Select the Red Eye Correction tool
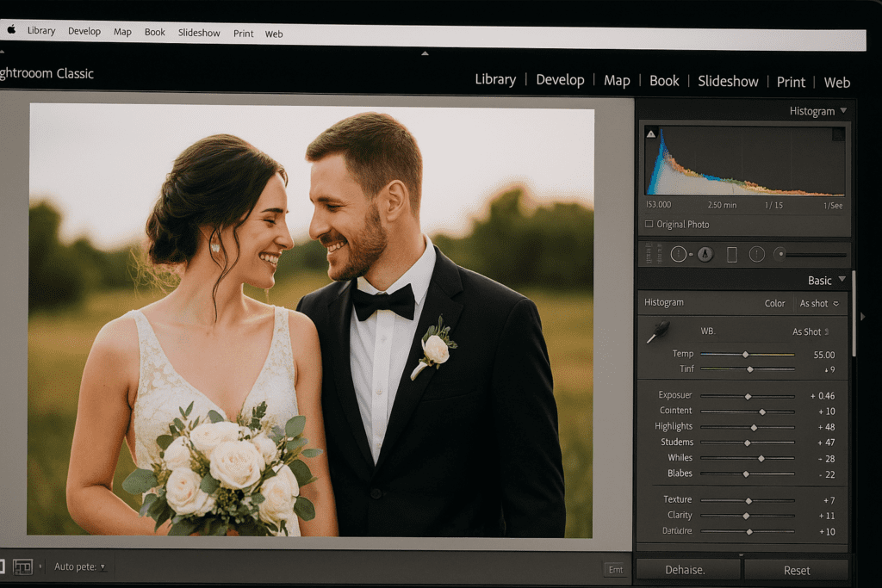 click(x=705, y=254)
